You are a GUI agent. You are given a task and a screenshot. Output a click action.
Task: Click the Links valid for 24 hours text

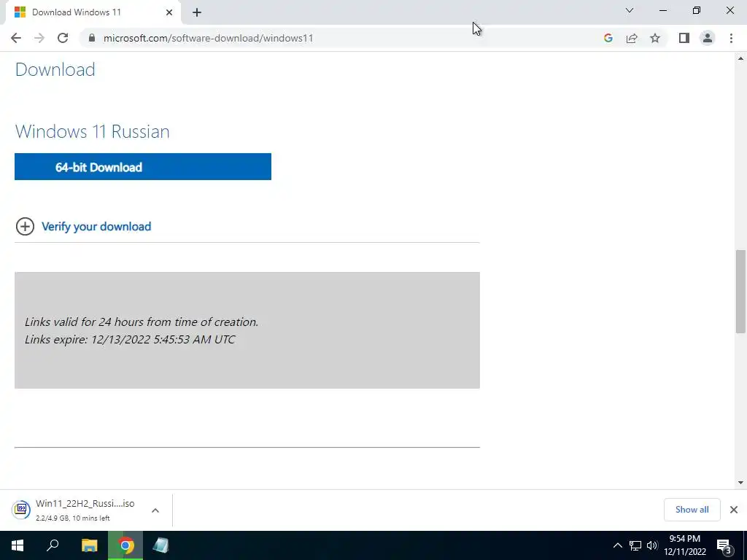click(142, 322)
